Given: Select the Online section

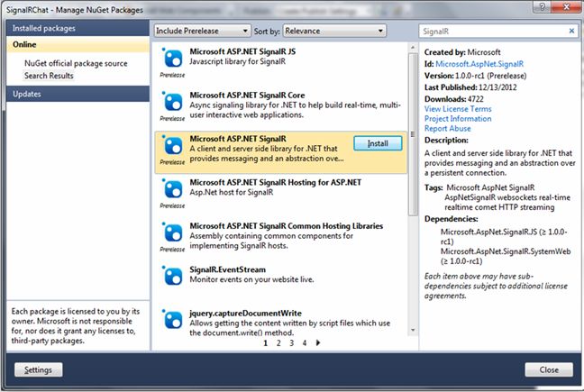Looking at the screenshot, I should (x=78, y=44).
